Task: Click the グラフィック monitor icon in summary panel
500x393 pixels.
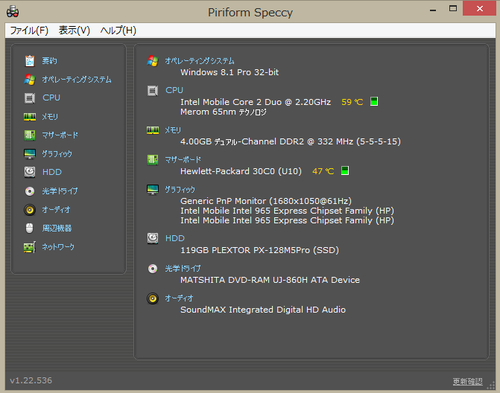Action: [x=153, y=189]
